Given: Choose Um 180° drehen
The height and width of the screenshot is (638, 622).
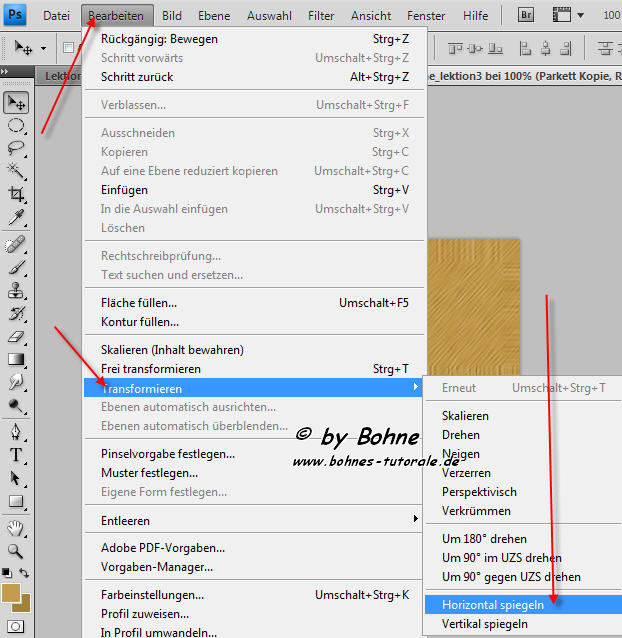Looking at the screenshot, I should [x=523, y=539].
